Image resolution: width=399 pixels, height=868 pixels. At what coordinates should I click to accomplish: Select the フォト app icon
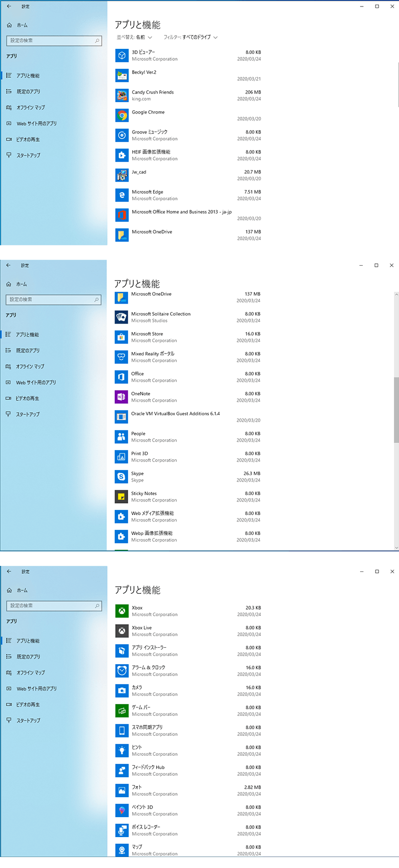tap(122, 790)
